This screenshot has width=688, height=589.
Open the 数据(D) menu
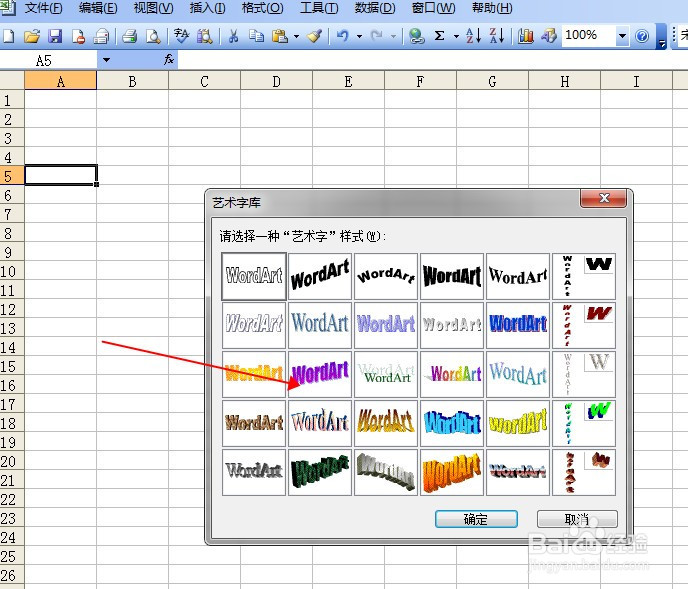coord(375,8)
